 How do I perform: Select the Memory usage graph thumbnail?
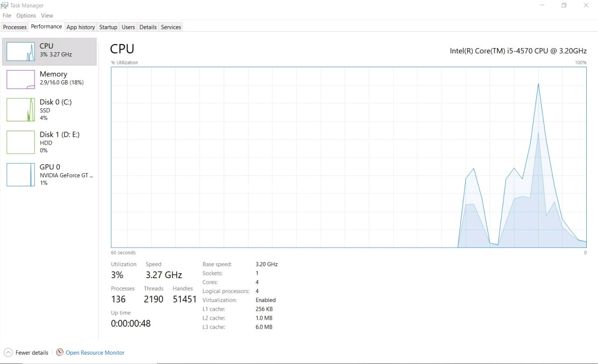coord(21,79)
